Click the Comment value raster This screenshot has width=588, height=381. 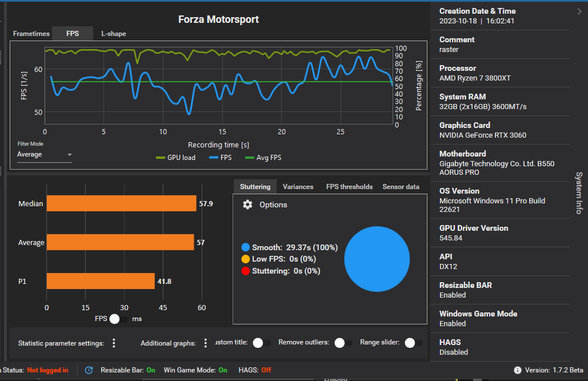point(449,50)
